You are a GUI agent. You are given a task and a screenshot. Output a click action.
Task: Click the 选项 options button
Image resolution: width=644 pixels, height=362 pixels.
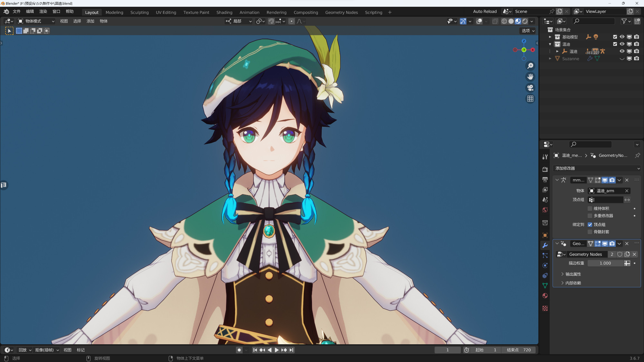(x=528, y=31)
